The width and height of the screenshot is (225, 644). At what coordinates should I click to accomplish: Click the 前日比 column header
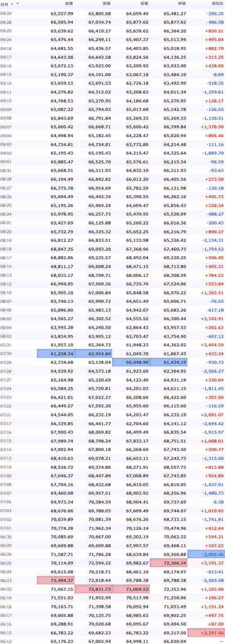(217, 3)
